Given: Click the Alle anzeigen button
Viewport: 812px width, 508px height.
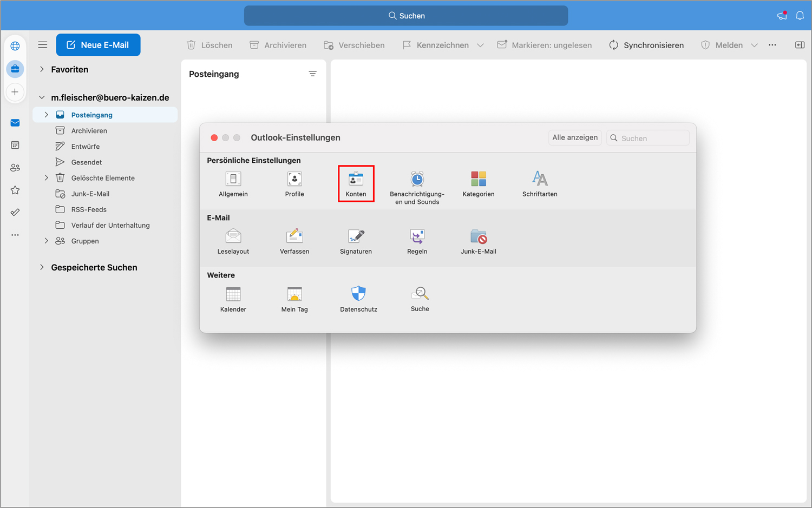Looking at the screenshot, I should click(574, 137).
